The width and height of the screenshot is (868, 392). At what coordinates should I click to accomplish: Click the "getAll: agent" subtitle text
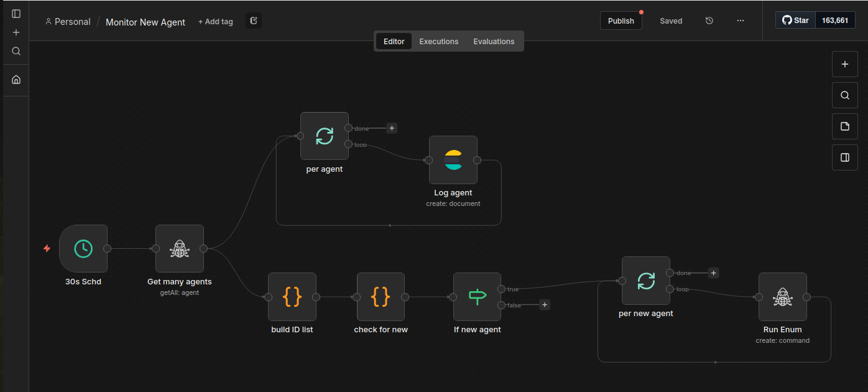pos(180,292)
